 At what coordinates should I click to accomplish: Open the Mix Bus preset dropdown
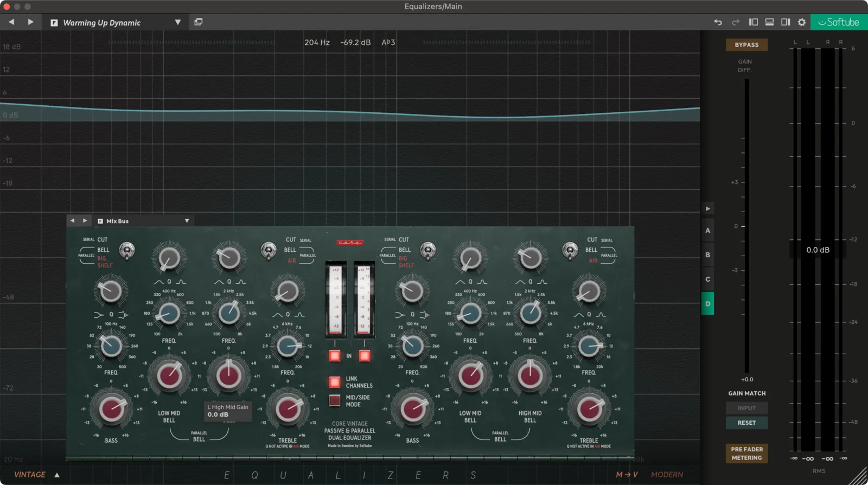pos(187,221)
